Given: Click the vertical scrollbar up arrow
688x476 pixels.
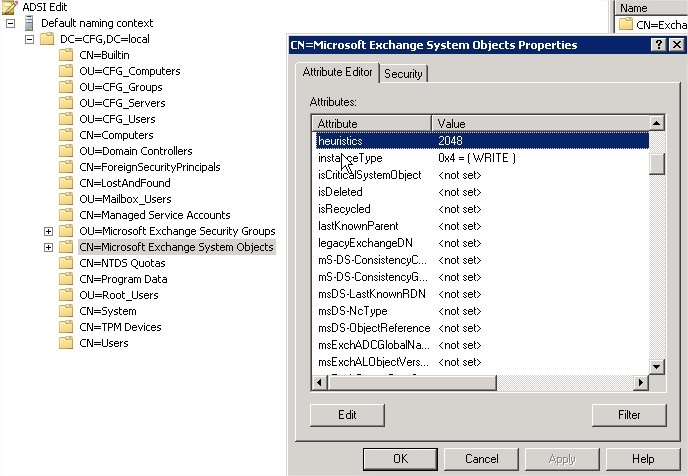Looking at the screenshot, I should (656, 123).
